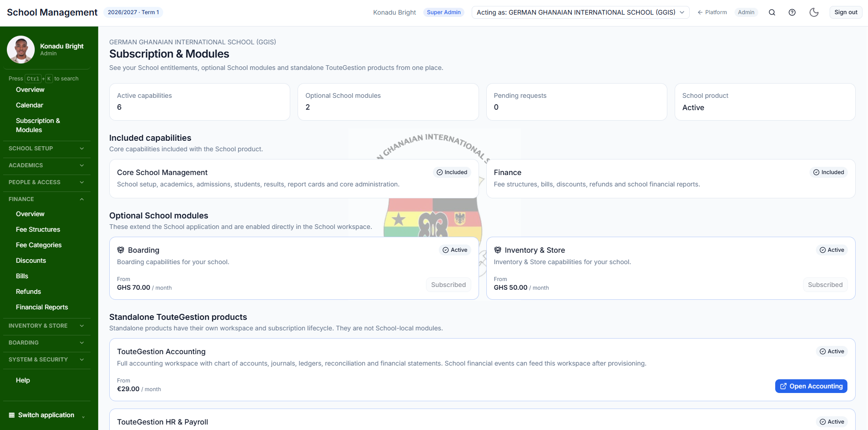Click the GHS 70.00 Boarding price
Screen dimensions: 868x430
pos(133,287)
